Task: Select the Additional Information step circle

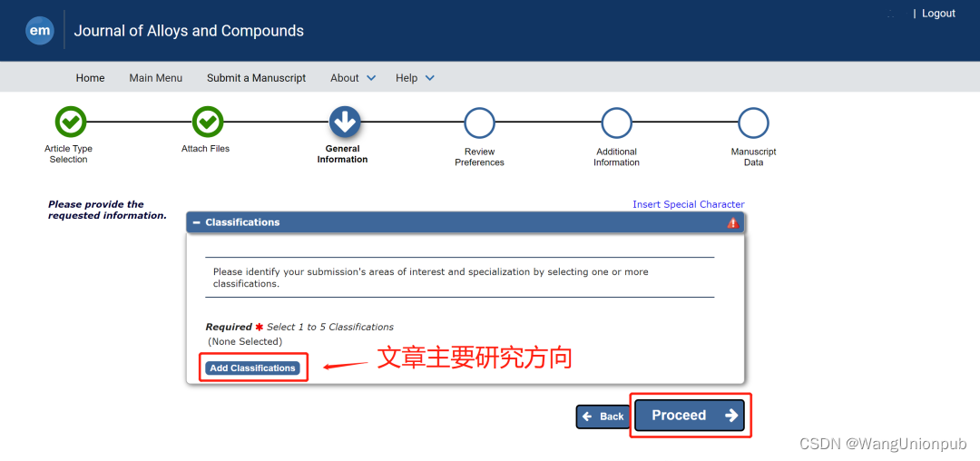Action: tap(616, 123)
